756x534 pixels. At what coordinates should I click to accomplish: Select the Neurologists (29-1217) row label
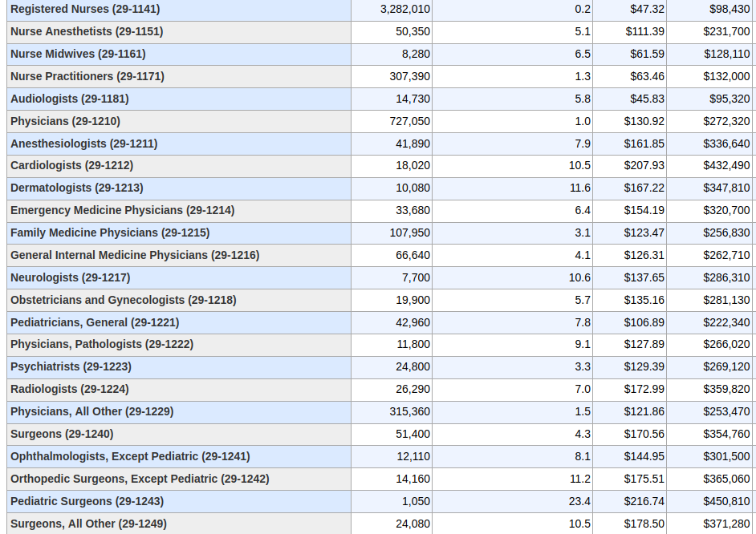(71, 278)
